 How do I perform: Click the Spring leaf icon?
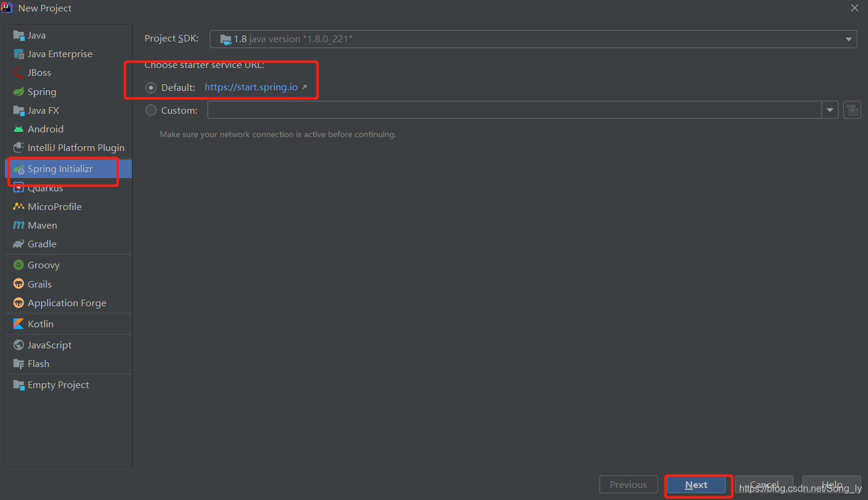pos(18,91)
